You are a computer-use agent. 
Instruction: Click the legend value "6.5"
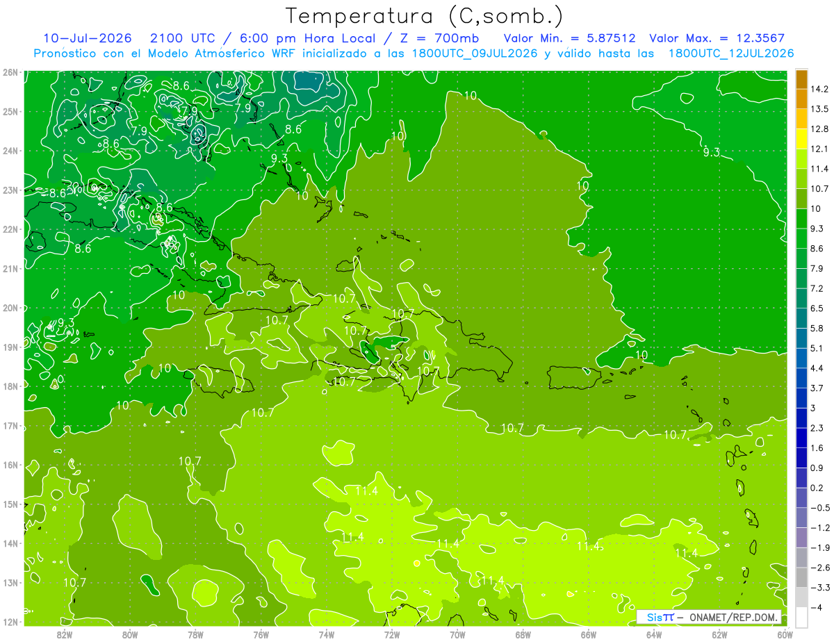point(817,308)
